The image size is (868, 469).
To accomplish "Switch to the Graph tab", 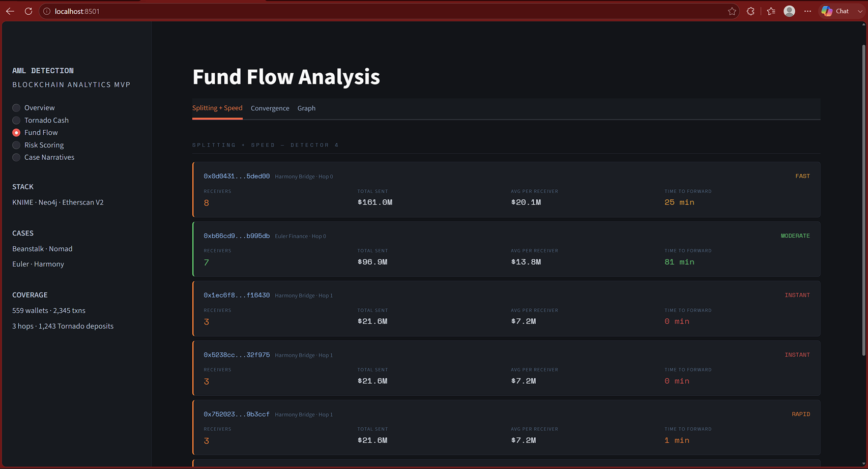I will pos(306,108).
